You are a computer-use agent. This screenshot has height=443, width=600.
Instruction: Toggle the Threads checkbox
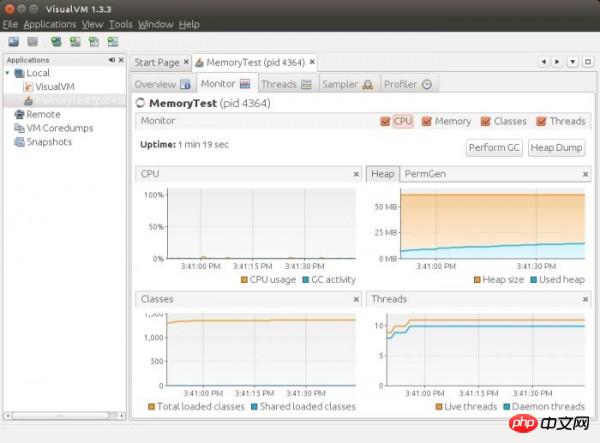click(x=541, y=122)
